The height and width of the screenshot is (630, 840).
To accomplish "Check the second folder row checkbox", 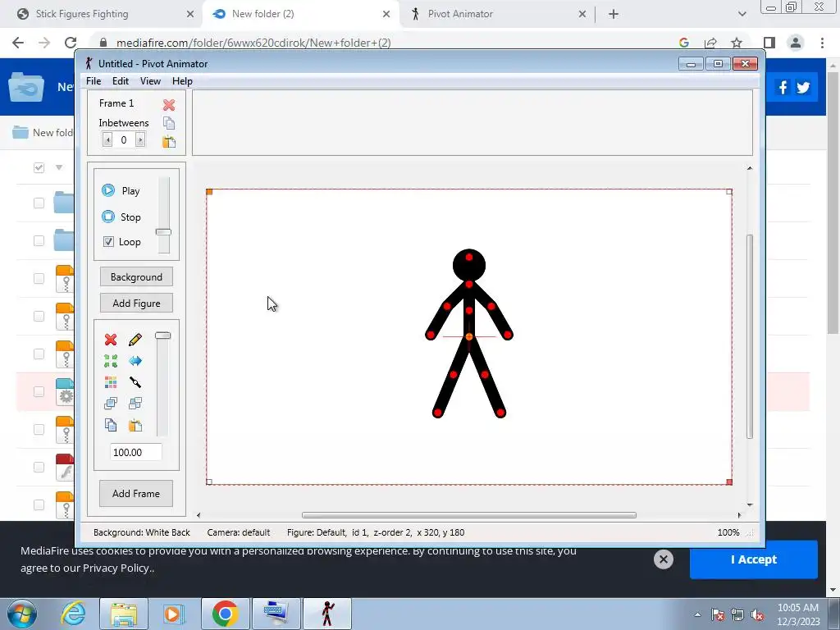I will [x=39, y=240].
